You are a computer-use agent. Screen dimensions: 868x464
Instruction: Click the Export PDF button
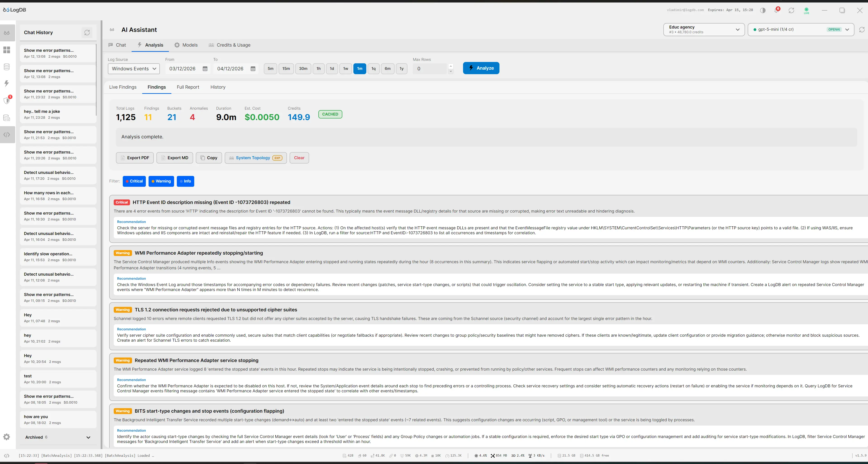(135, 158)
